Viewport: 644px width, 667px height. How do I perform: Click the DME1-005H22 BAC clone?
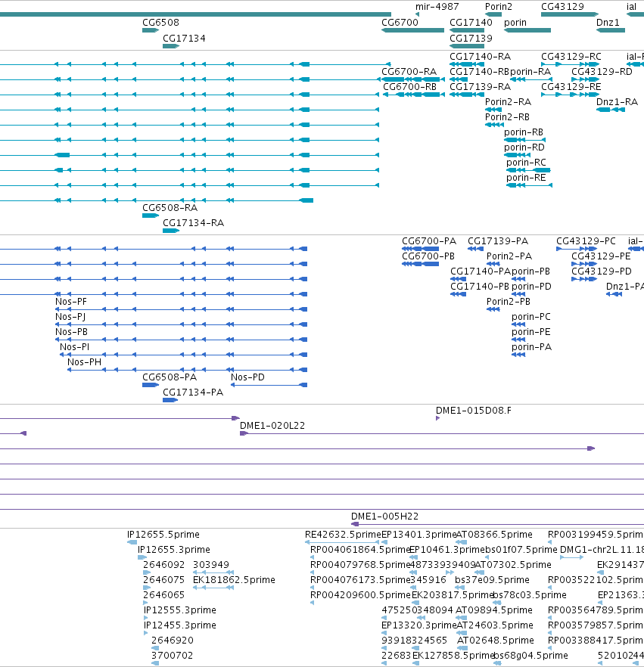point(498,524)
